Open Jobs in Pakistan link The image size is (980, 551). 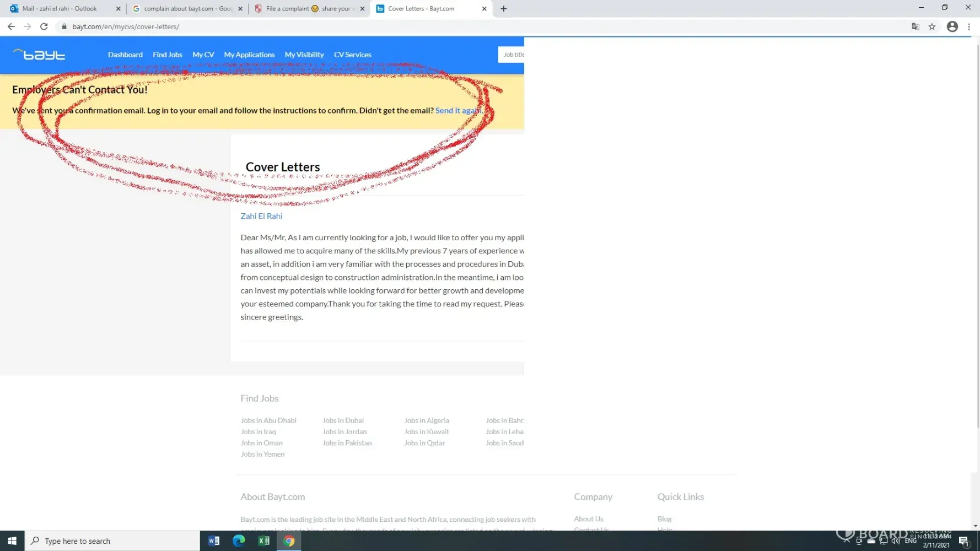(x=347, y=443)
